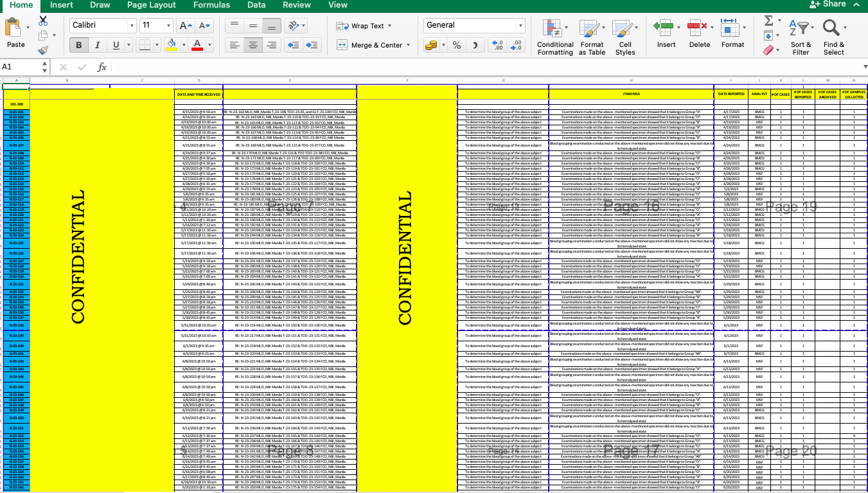Viewport: 868px width, 493px height.
Task: Apply the cell borders icon
Action: pos(145,45)
